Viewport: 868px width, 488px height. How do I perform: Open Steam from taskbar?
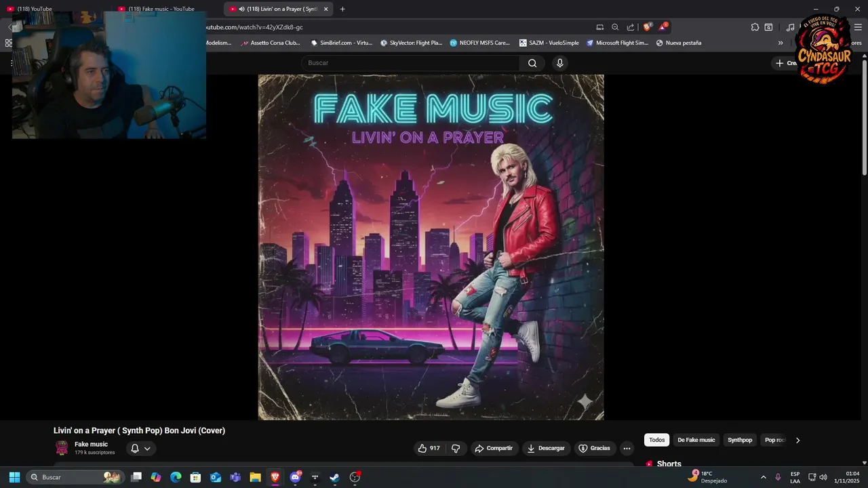tap(334, 477)
